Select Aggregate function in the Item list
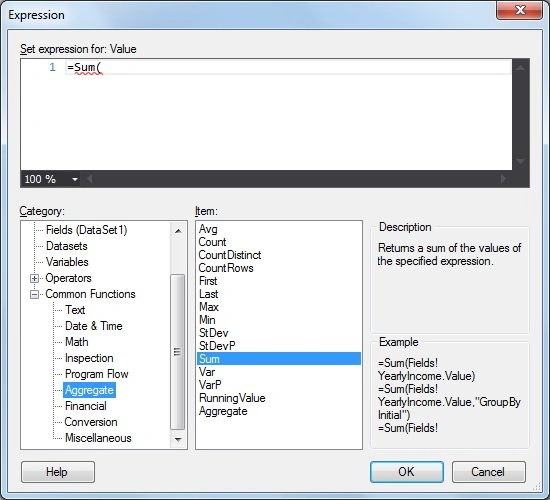Viewport: 550px width, 500px height. (x=223, y=411)
